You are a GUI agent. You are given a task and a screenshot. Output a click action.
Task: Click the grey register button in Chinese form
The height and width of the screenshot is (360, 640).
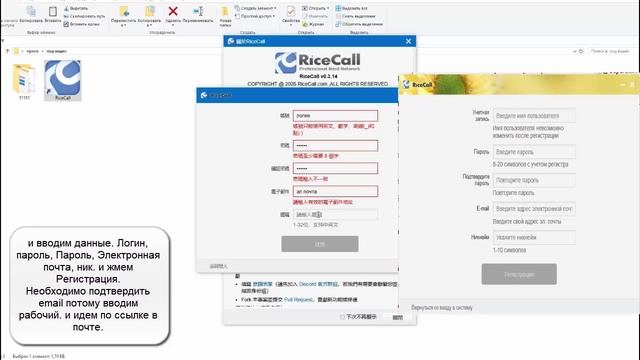pos(320,244)
